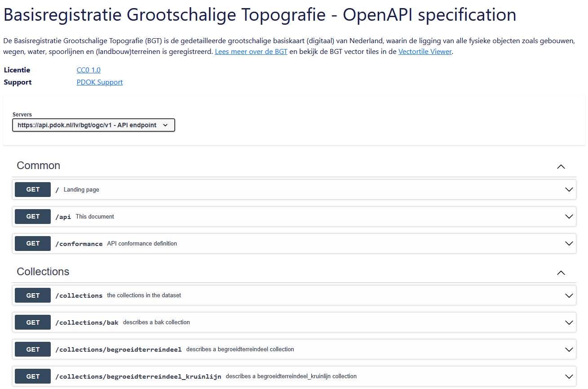The image size is (588, 389).
Task: Click the GET badge next to /api
Action: 32,216
